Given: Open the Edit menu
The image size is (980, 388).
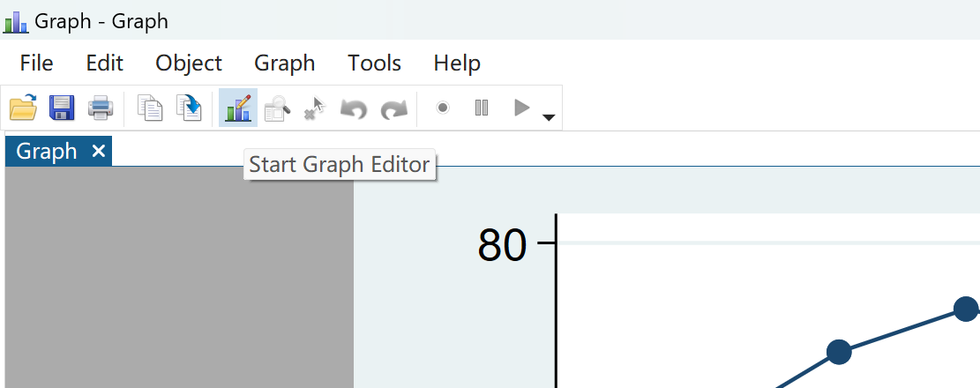Looking at the screenshot, I should (x=104, y=63).
